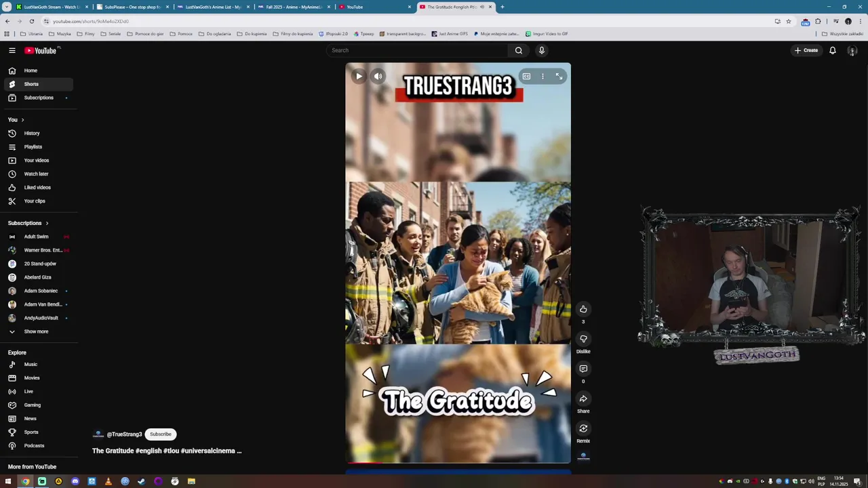Open Warner Bros. Ent. channel

pyautogui.click(x=38, y=250)
